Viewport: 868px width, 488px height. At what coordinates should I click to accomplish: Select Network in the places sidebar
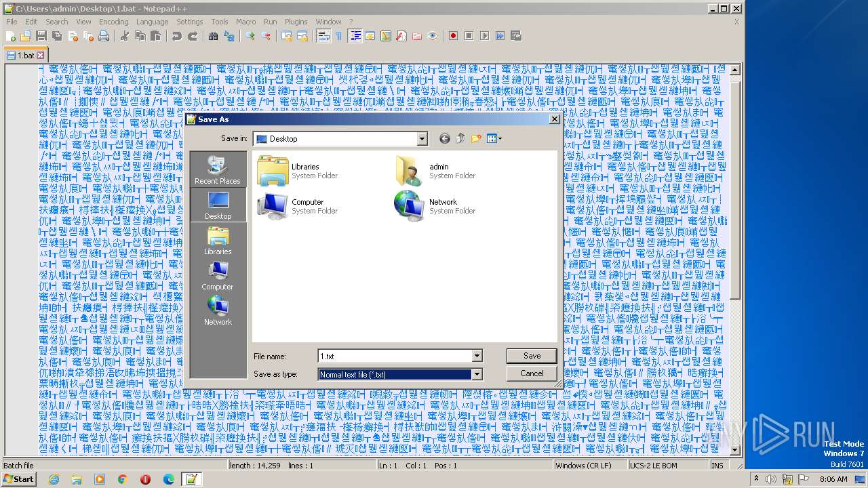218,310
